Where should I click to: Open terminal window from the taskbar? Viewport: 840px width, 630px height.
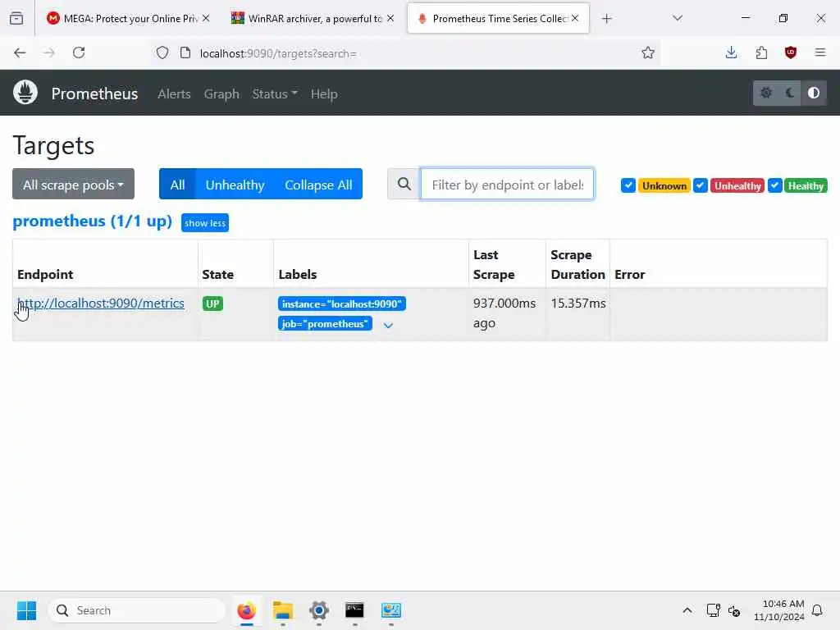click(354, 610)
